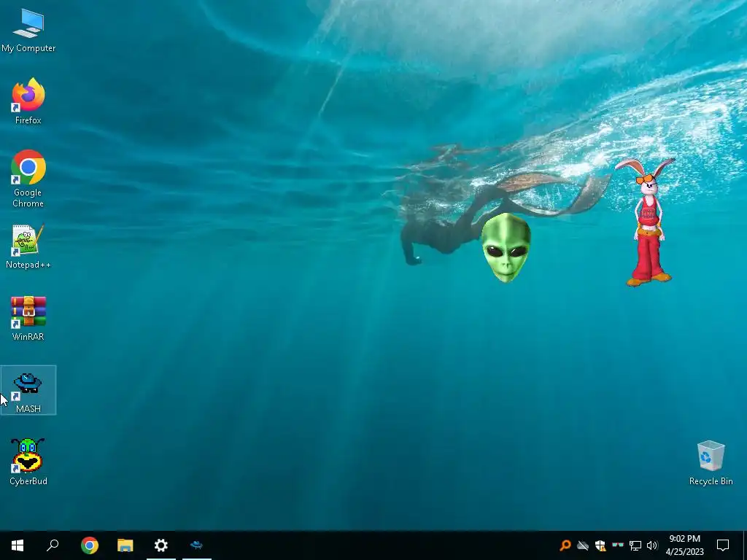
Task: Select the Recycle Bin icon
Action: [x=711, y=463]
